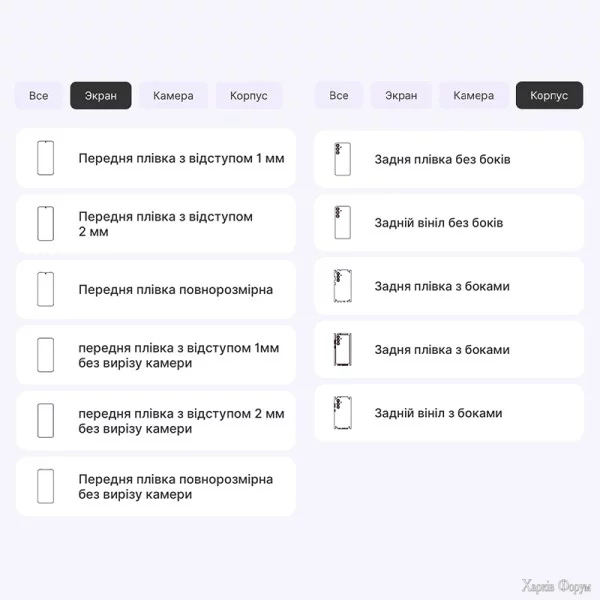Click phone icon for 'Передня плівка повнорозмірна без вирізу камери'
This screenshot has width=600, height=600.
pos(45,486)
